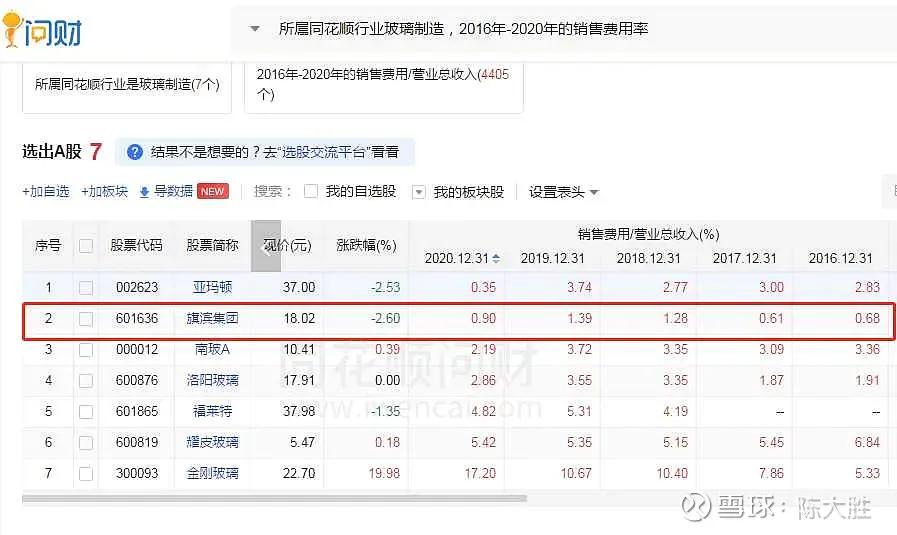Click the NEW badge beside 导数据
The width and height of the screenshot is (897, 535).
[213, 191]
